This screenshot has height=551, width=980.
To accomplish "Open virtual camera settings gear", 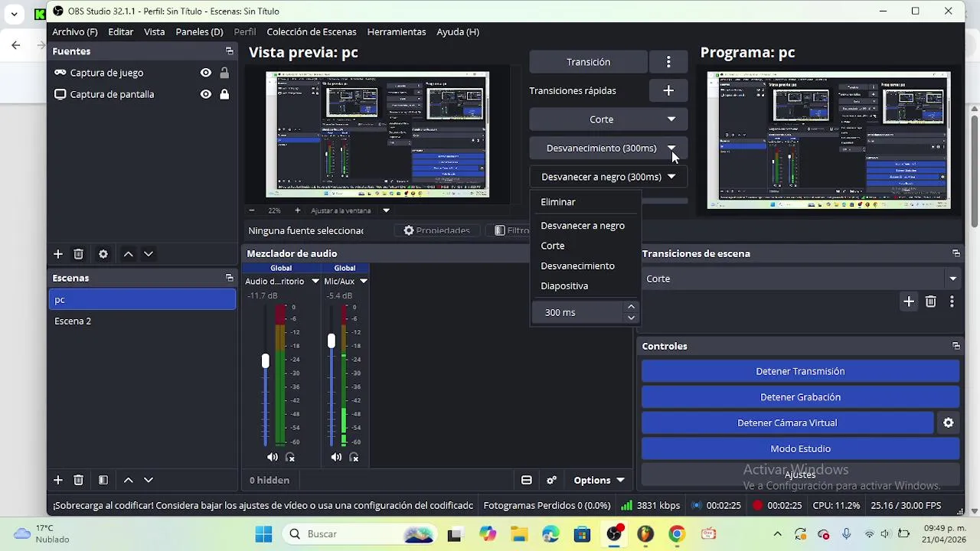I will pyautogui.click(x=948, y=422).
